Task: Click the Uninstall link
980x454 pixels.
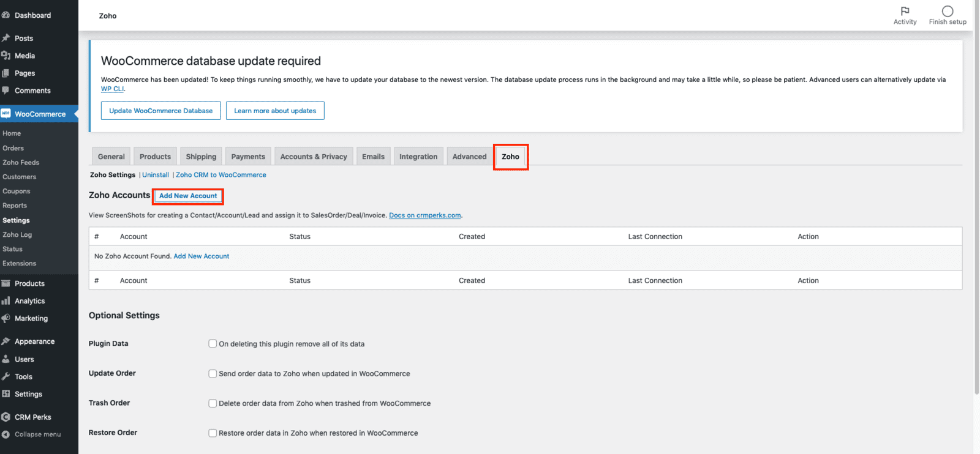Action: [156, 175]
